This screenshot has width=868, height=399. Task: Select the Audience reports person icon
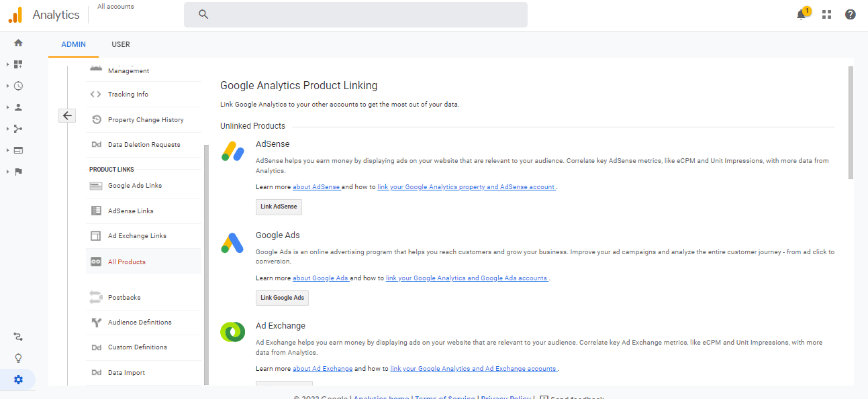tap(18, 107)
